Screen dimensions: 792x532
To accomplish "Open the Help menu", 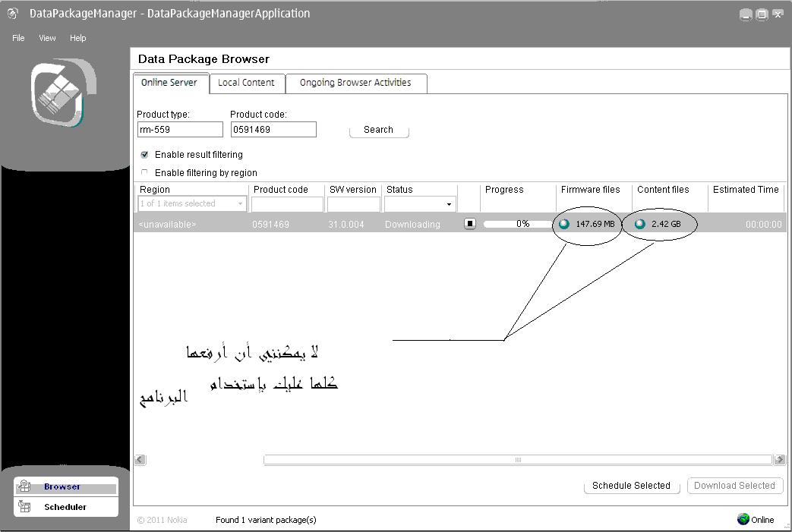I will (x=77, y=38).
